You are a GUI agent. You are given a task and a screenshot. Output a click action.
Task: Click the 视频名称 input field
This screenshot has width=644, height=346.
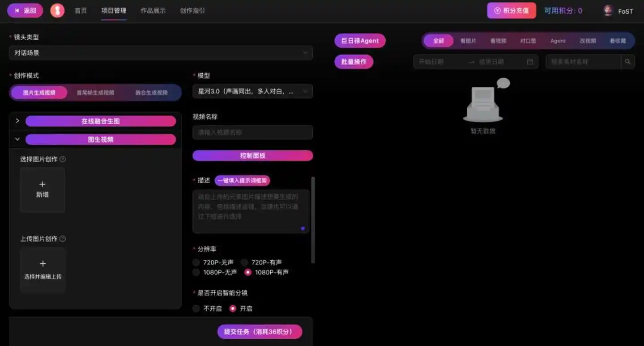point(252,132)
